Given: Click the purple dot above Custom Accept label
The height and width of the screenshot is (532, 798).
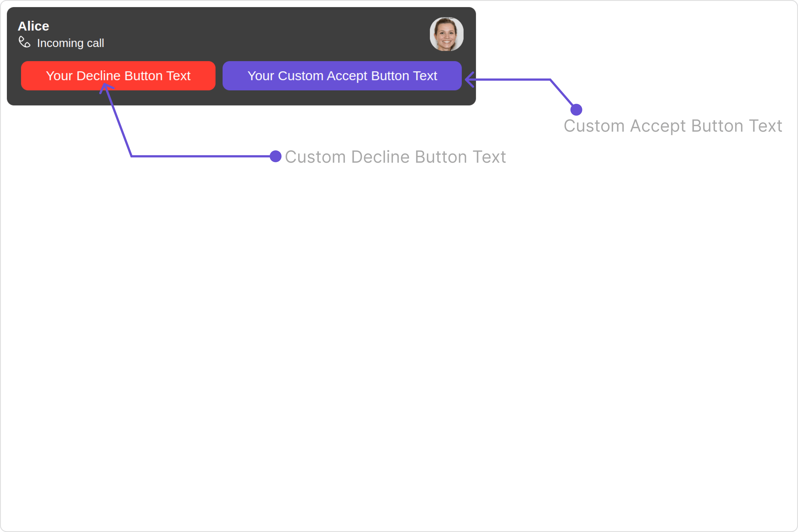Looking at the screenshot, I should 576,110.
